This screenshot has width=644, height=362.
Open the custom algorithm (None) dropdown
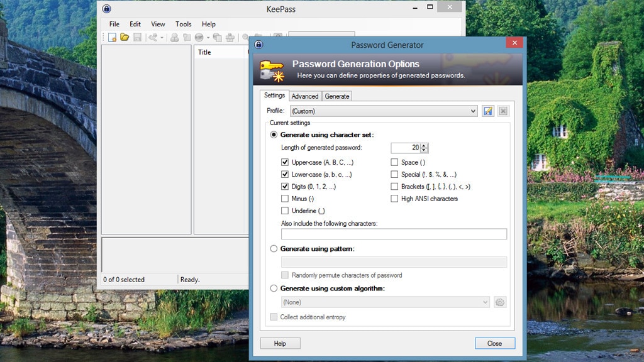click(386, 302)
